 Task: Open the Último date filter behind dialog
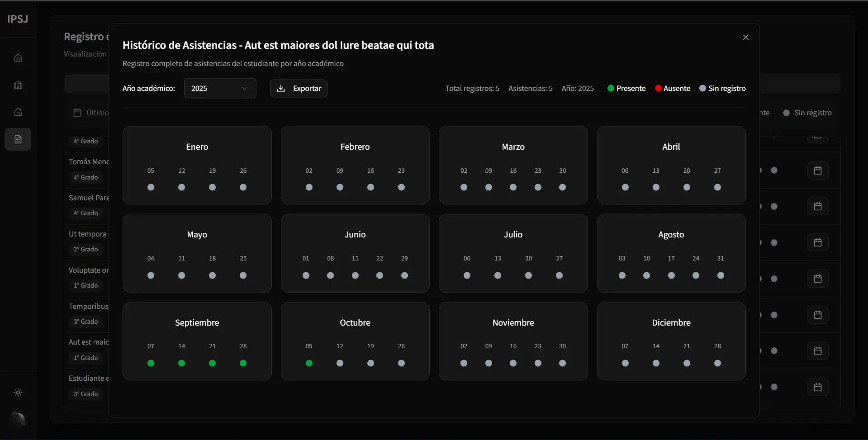point(91,113)
